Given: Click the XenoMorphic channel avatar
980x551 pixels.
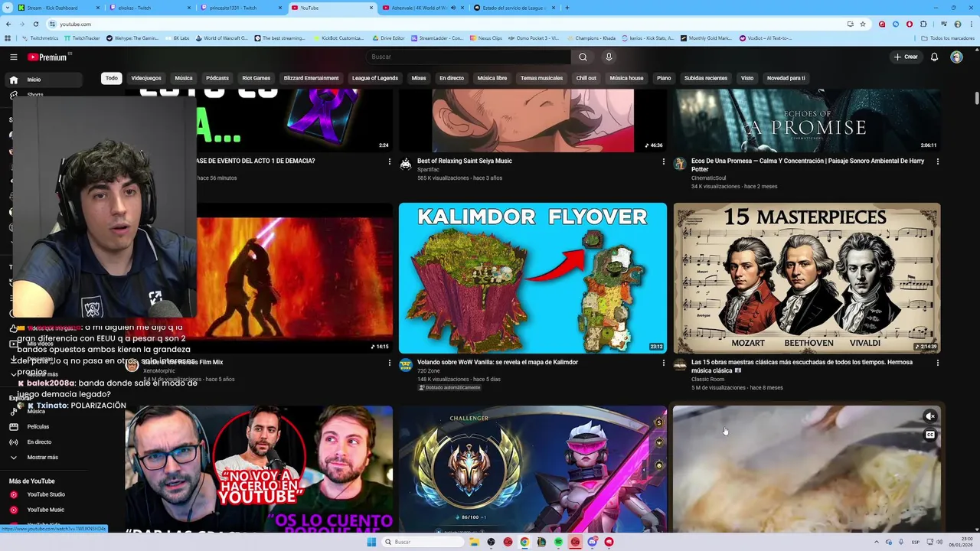Looking at the screenshot, I should [132, 366].
